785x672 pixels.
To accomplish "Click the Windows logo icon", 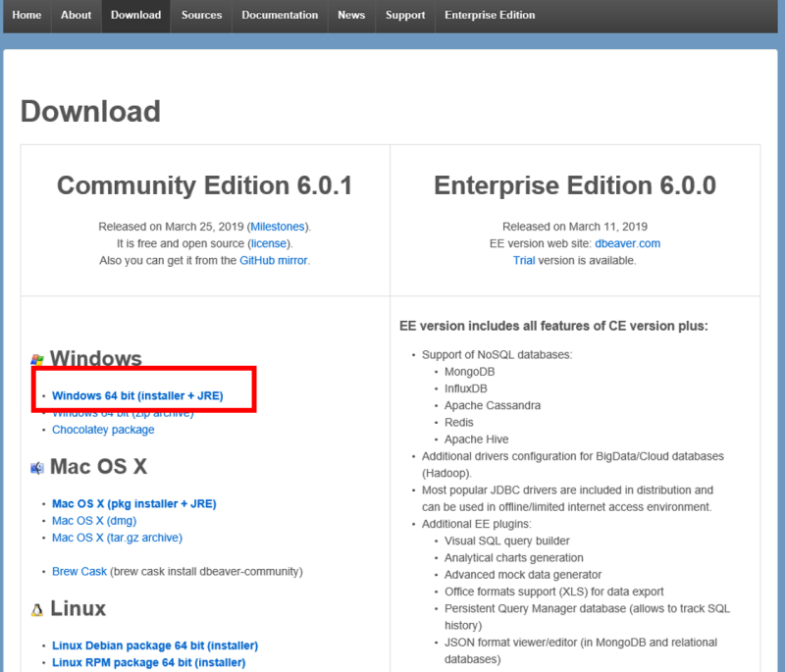I will 37,359.
